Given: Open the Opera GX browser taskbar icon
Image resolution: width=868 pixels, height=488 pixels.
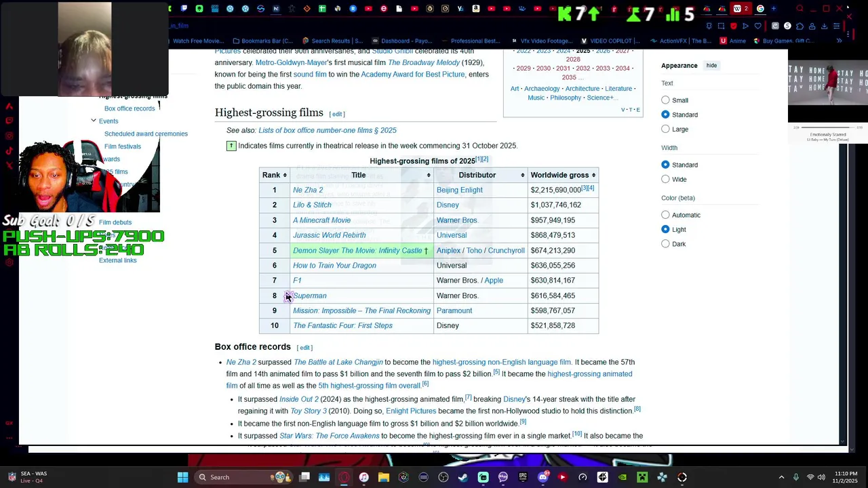Looking at the screenshot, I should 344,477.
